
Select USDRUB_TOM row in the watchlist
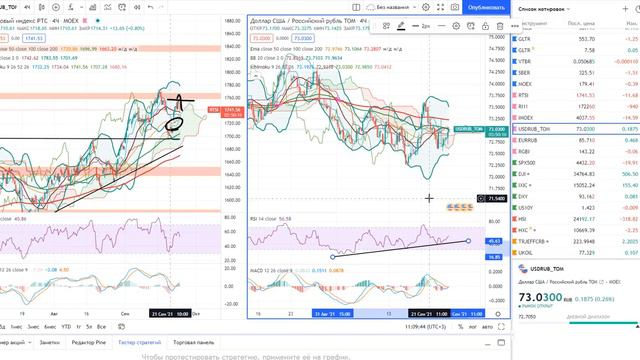coord(576,129)
